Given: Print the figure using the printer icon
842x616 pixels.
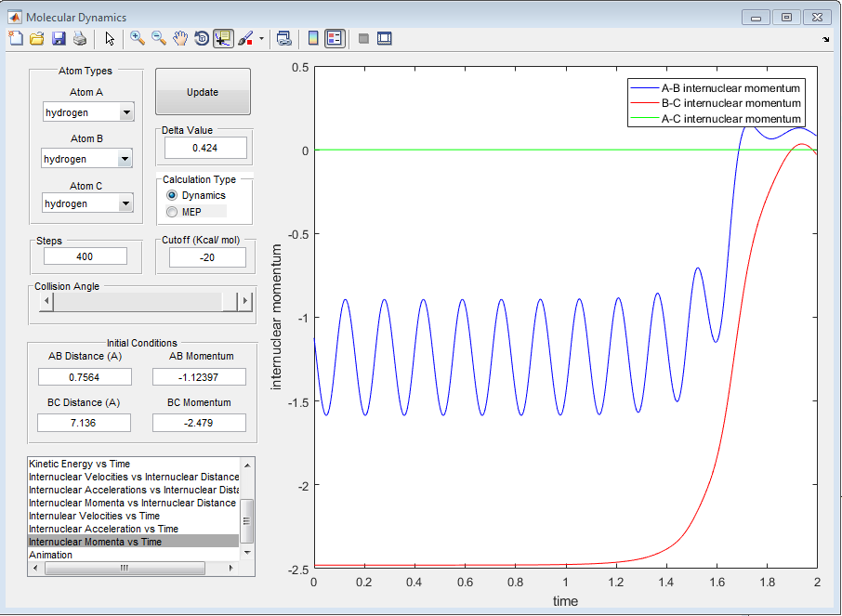Looking at the screenshot, I should point(80,38).
